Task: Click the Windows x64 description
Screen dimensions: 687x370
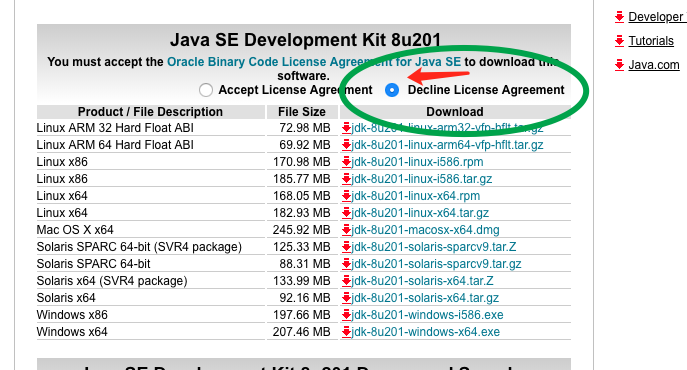Action: point(72,332)
